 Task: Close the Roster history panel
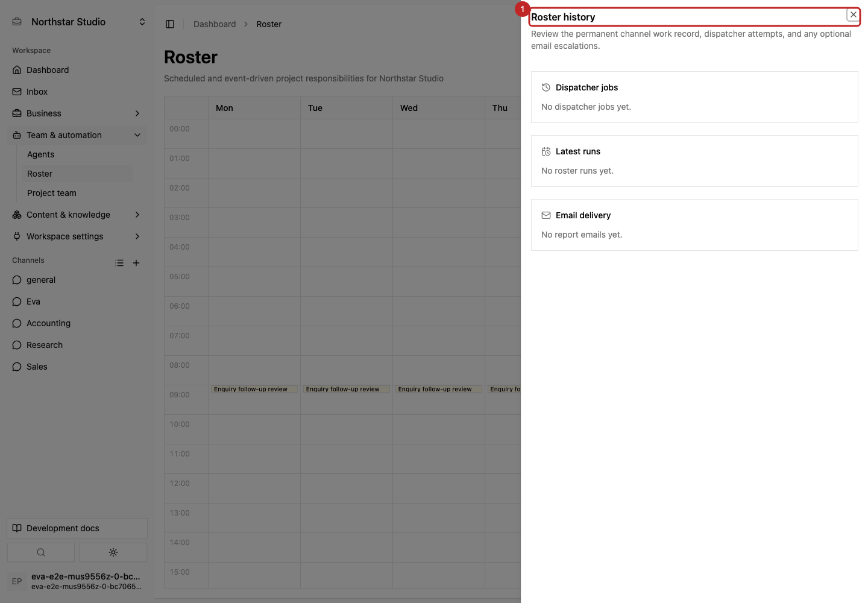[x=853, y=14]
